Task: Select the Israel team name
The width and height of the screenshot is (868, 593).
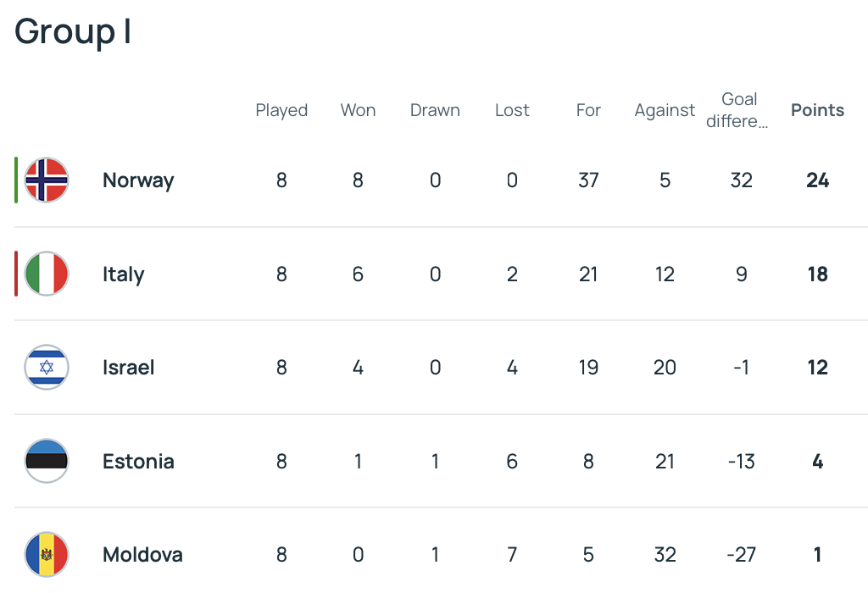Action: point(128,368)
